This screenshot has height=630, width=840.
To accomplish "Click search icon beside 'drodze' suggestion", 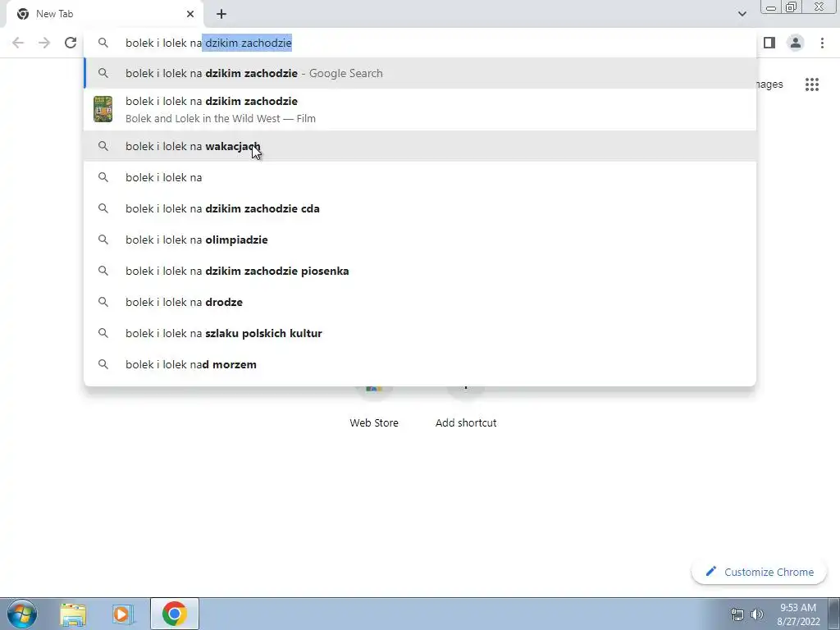I will point(103,302).
